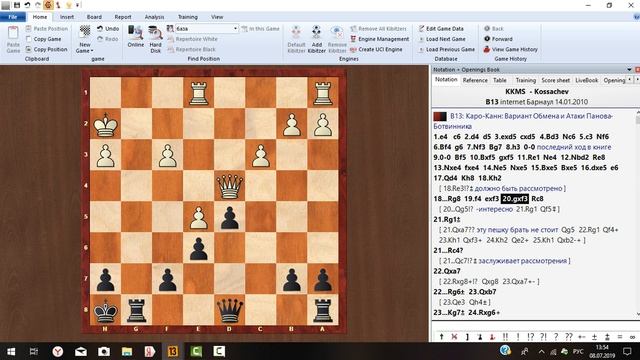Select the white queen on the board
Image resolution: width=640 pixels, height=360 pixels.
tap(230, 186)
